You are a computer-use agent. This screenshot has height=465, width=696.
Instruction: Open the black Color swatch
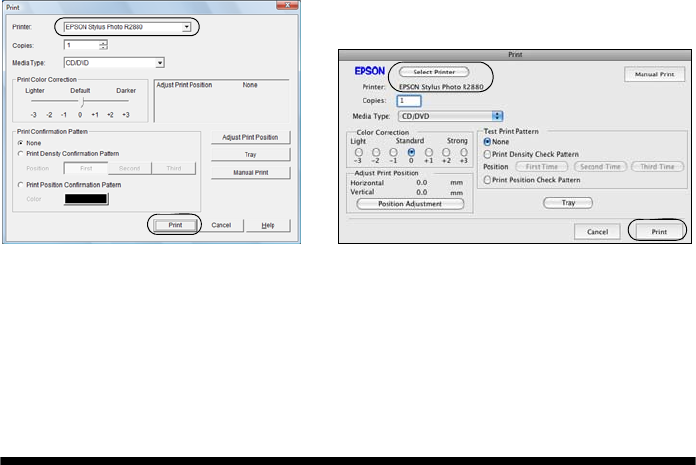point(86,199)
